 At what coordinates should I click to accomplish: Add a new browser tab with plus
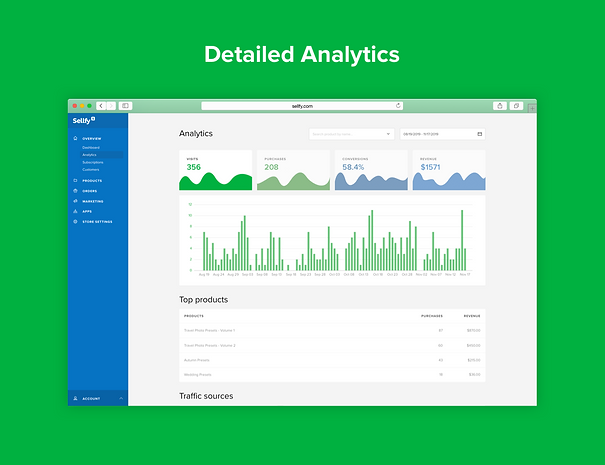click(x=532, y=108)
